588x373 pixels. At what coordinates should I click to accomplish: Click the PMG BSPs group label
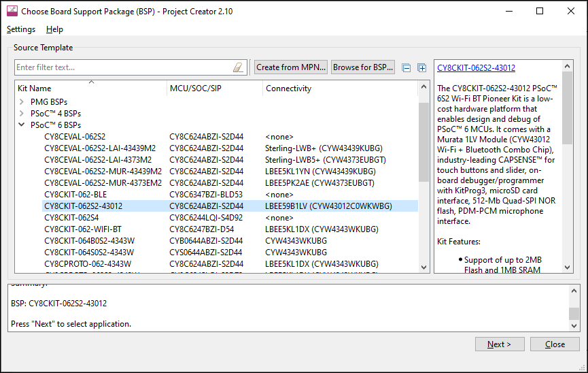(x=49, y=102)
